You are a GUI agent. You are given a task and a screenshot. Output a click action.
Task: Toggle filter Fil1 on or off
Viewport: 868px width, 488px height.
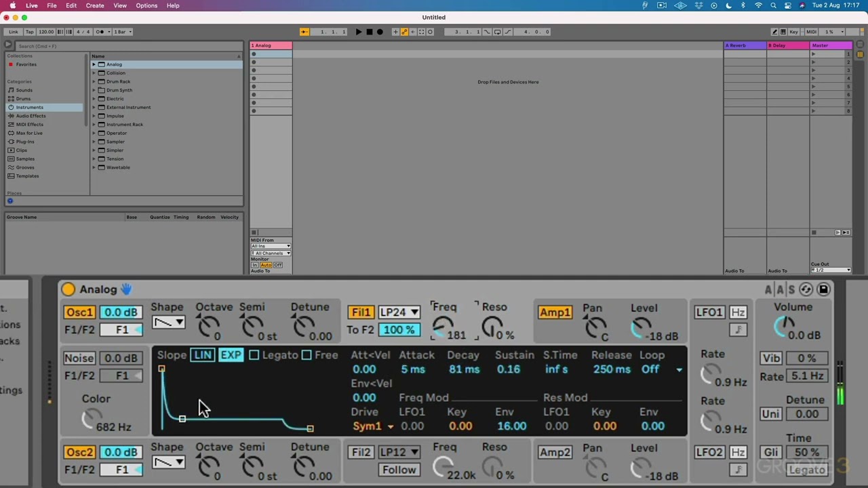point(360,312)
